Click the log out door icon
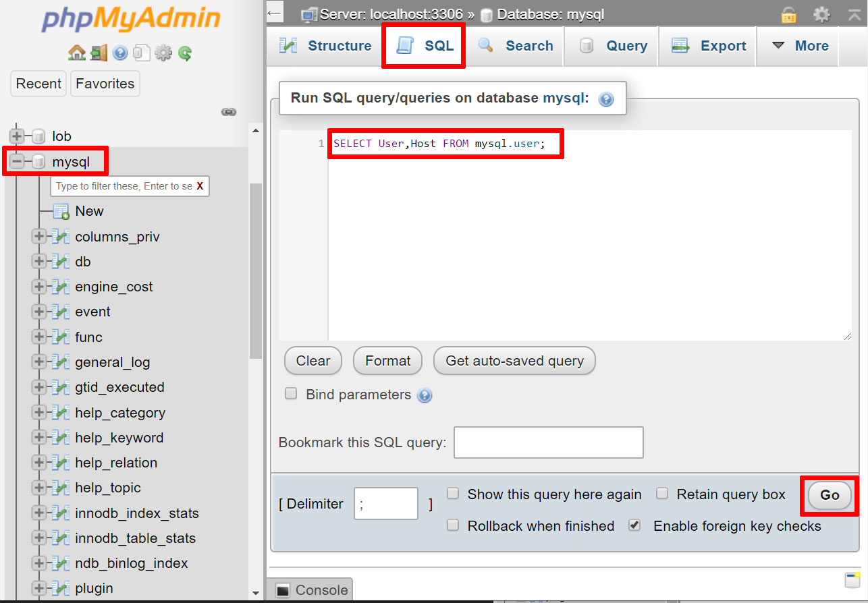The height and width of the screenshot is (603, 868). (99, 53)
